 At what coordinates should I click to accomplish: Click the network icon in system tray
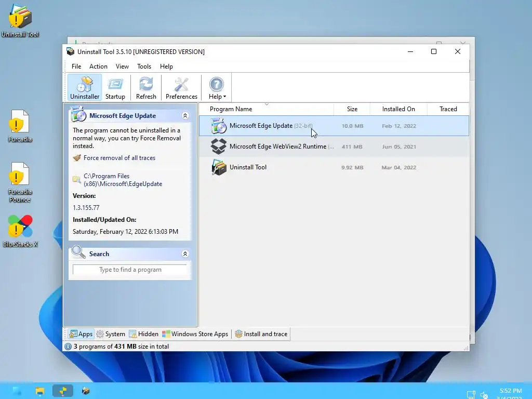[x=471, y=395]
